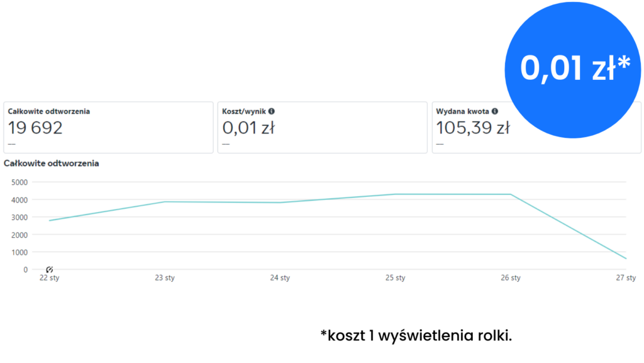Select the 24 sty date on chart axis
The height and width of the screenshot is (363, 644).
click(280, 277)
